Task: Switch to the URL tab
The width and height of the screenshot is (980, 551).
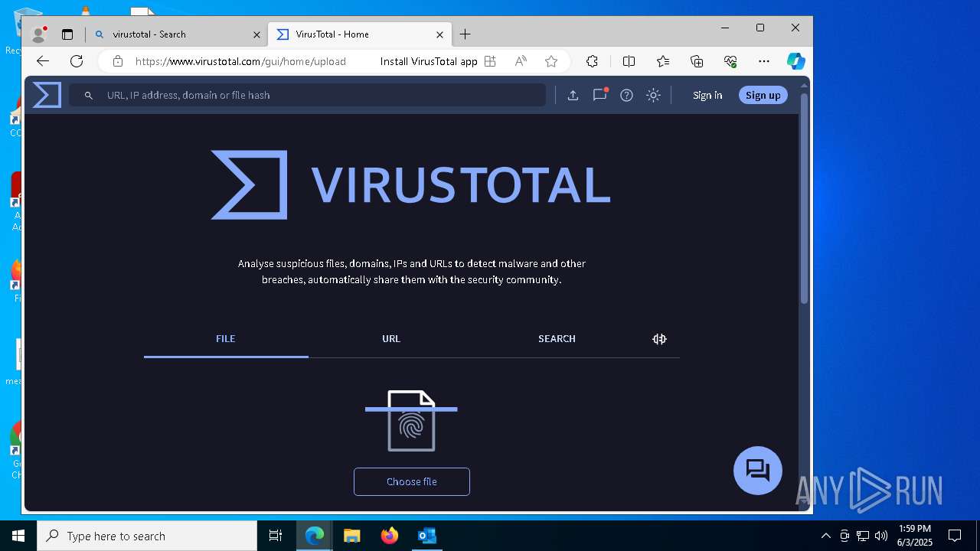Action: point(391,339)
